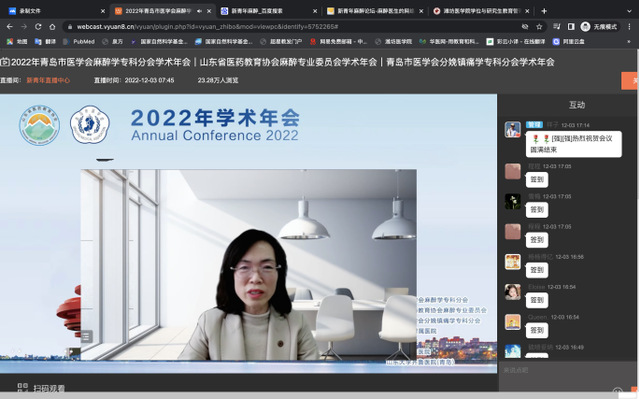Click the QR code scan-to-watch icon
Screen dimensions: 639x399
tap(22, 388)
